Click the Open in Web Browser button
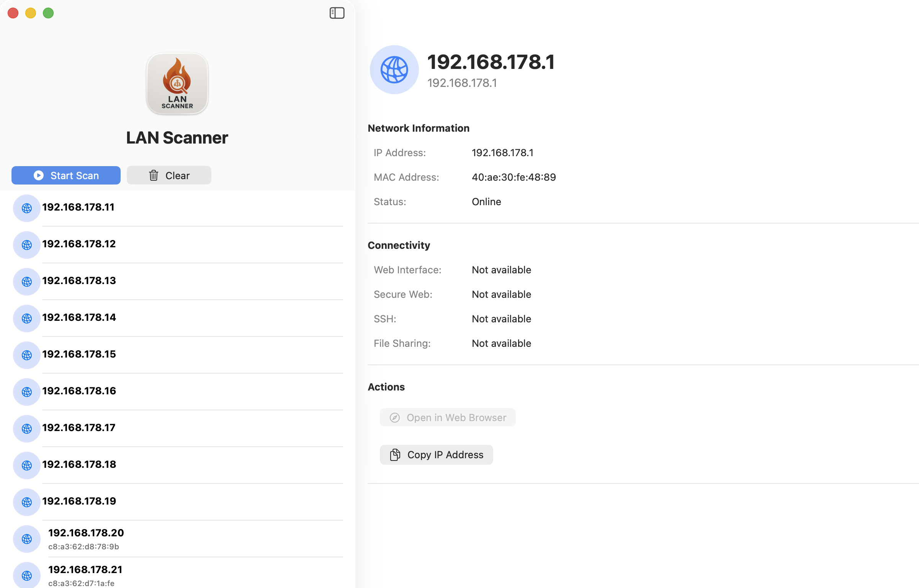The image size is (919, 588). (x=448, y=417)
